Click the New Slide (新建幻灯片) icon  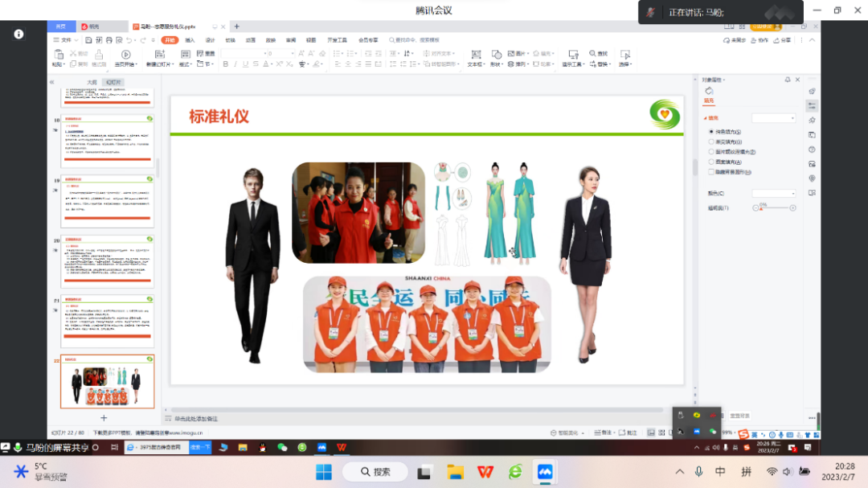159,55
